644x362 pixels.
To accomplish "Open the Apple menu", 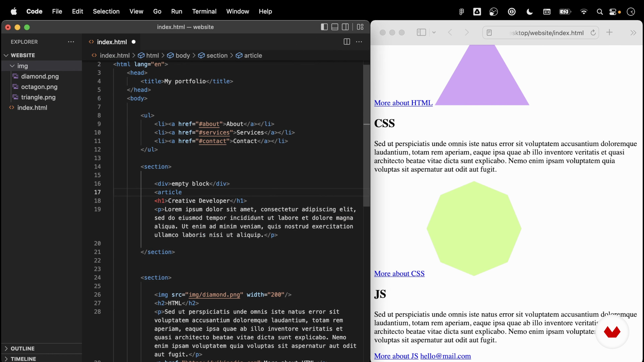I will point(14,12).
